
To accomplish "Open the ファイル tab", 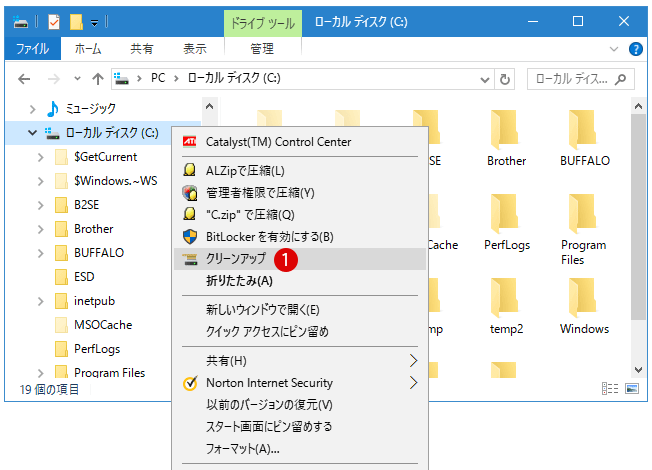I will tap(32, 49).
